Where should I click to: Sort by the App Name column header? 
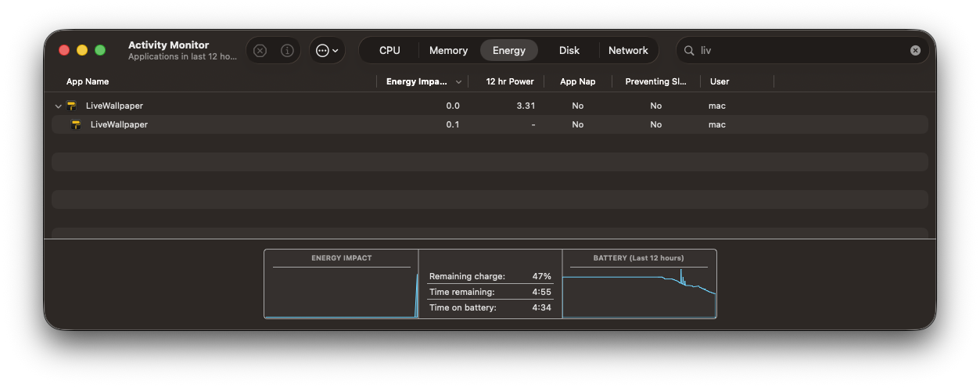click(x=88, y=81)
